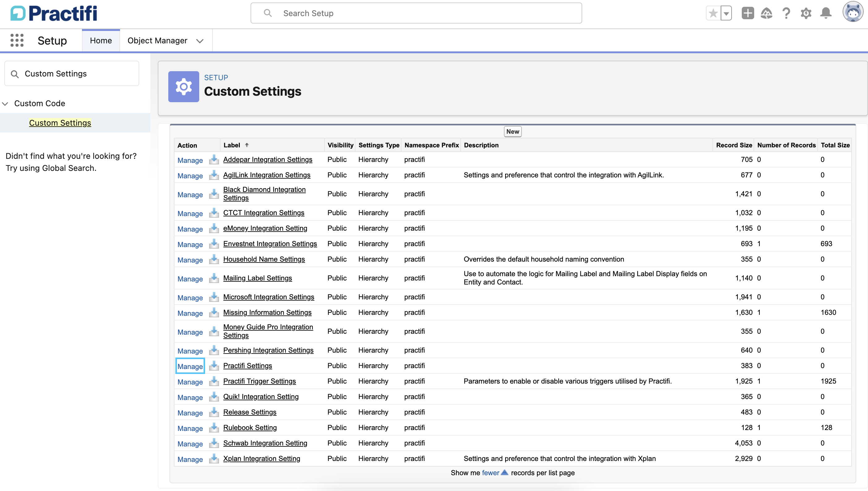Viewport: 868px width, 491px height.
Task: Click the download icon for eMoney Integration Setting
Action: point(214,228)
